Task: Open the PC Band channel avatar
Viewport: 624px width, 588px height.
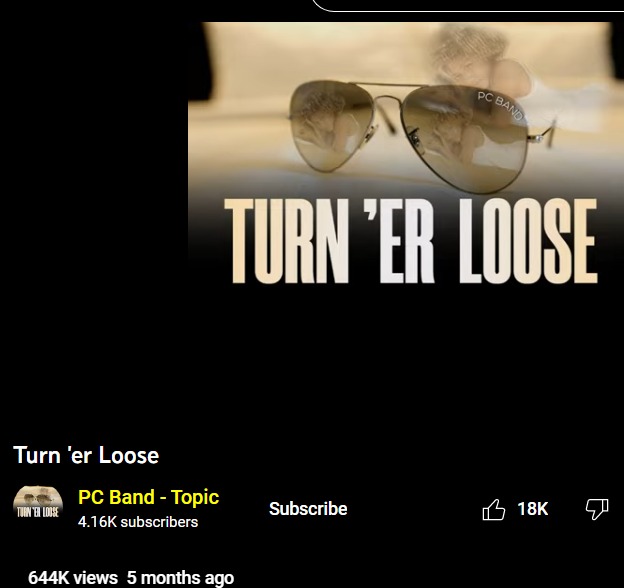Action: tap(38, 504)
